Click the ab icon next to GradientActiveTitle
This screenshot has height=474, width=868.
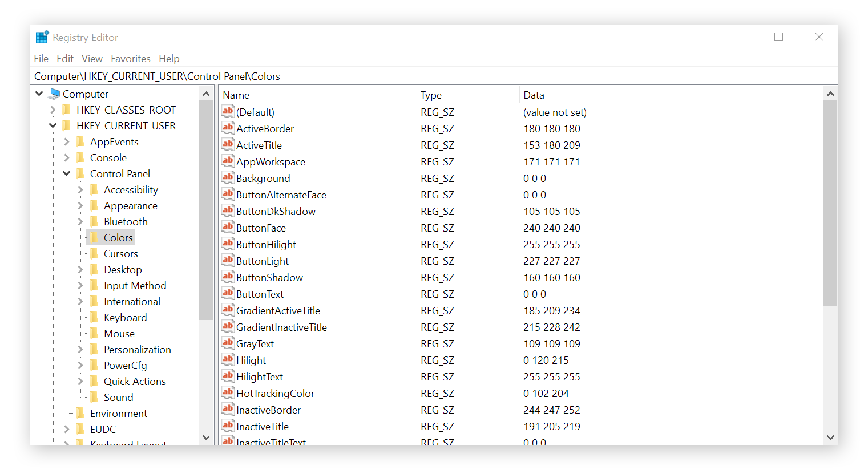[228, 310]
